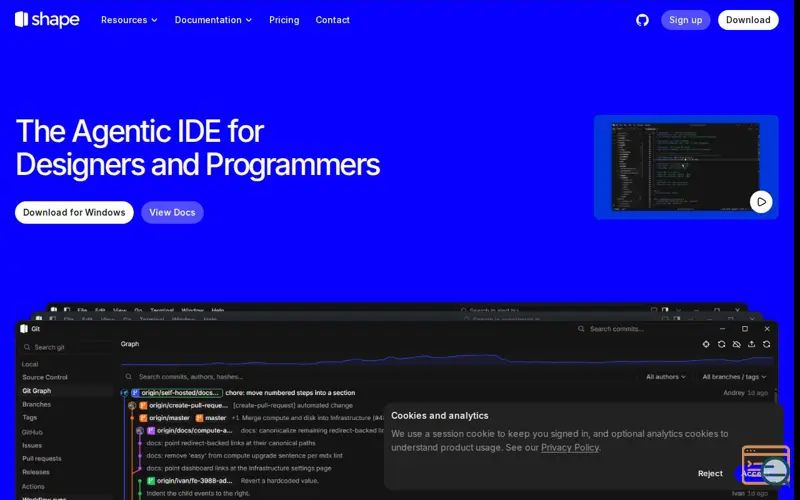Open Tags in the Git sidebar
The width and height of the screenshot is (800, 500).
(30, 417)
